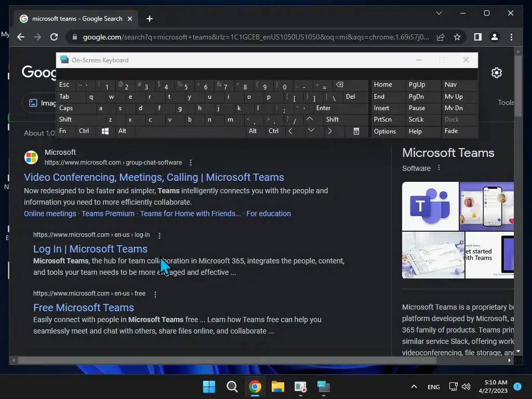Select the On-Screen Keyboard taskbar icon
The image size is (532, 399).
(323, 387)
